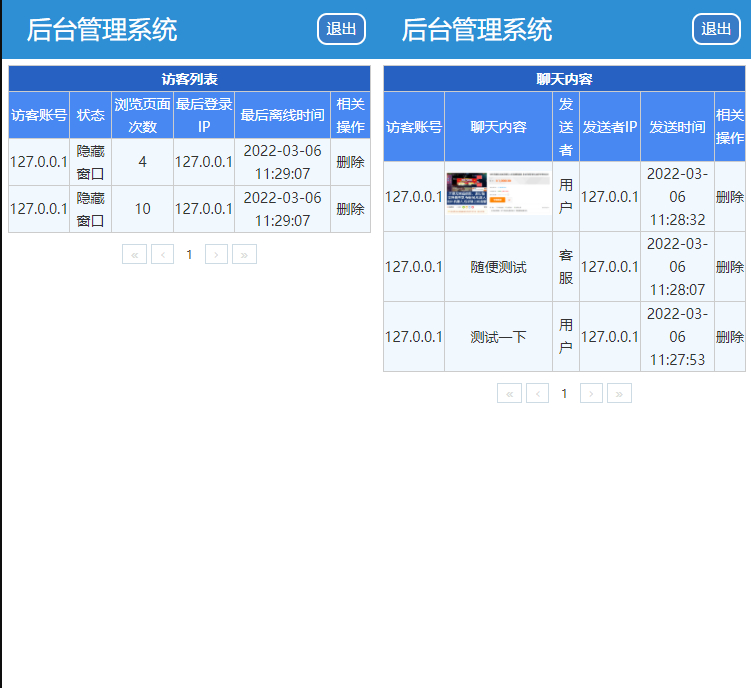Click 相关操作 header in visitor list

350,115
